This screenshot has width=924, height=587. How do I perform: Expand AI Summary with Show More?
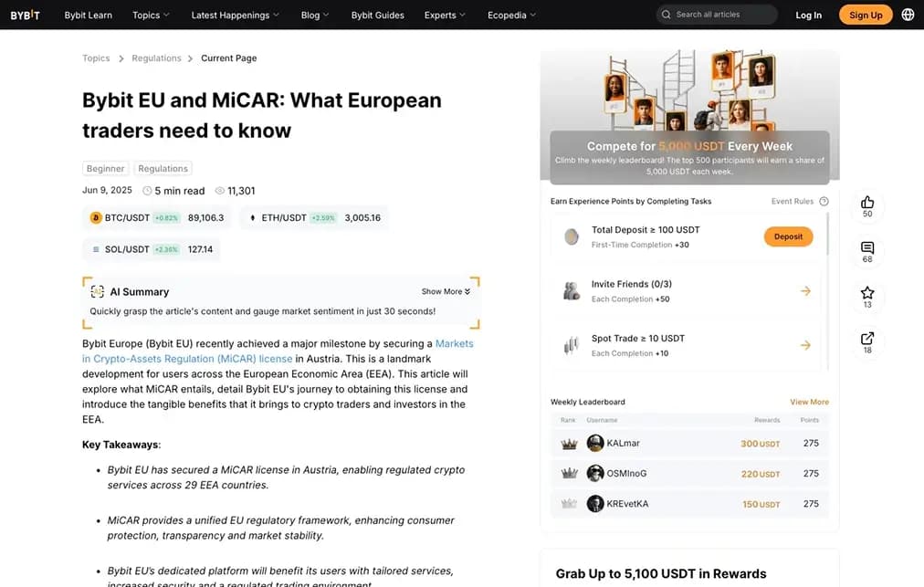[x=446, y=291]
